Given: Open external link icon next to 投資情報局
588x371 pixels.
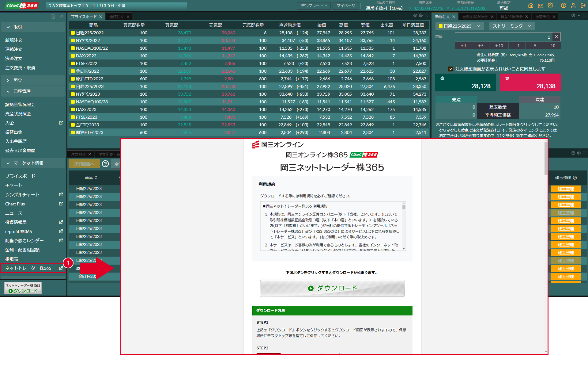Looking at the screenshot, I should pyautogui.click(x=61, y=222).
